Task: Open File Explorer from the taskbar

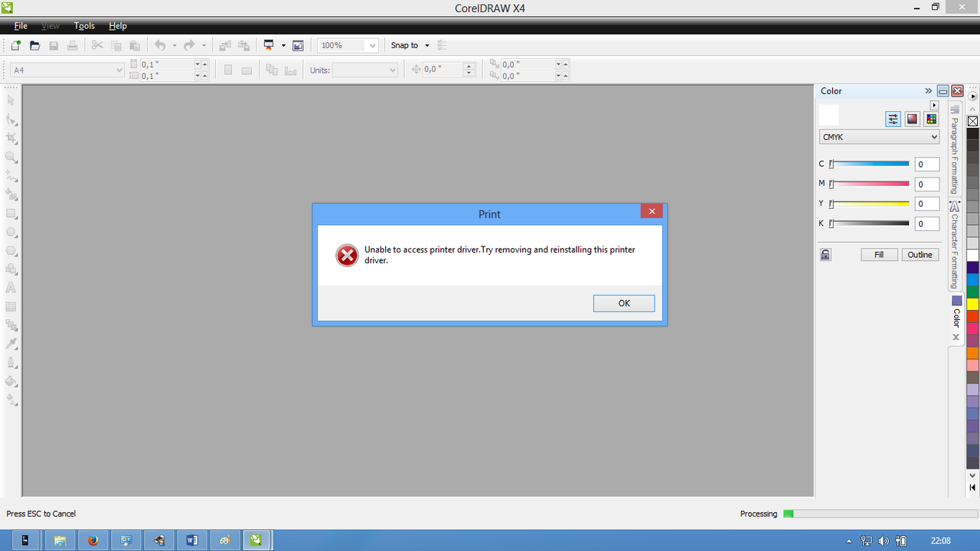Action: (60, 540)
